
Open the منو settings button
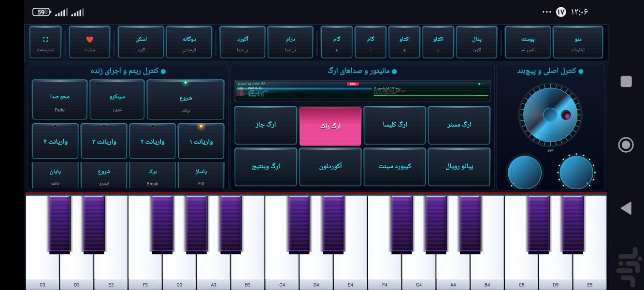578,43
